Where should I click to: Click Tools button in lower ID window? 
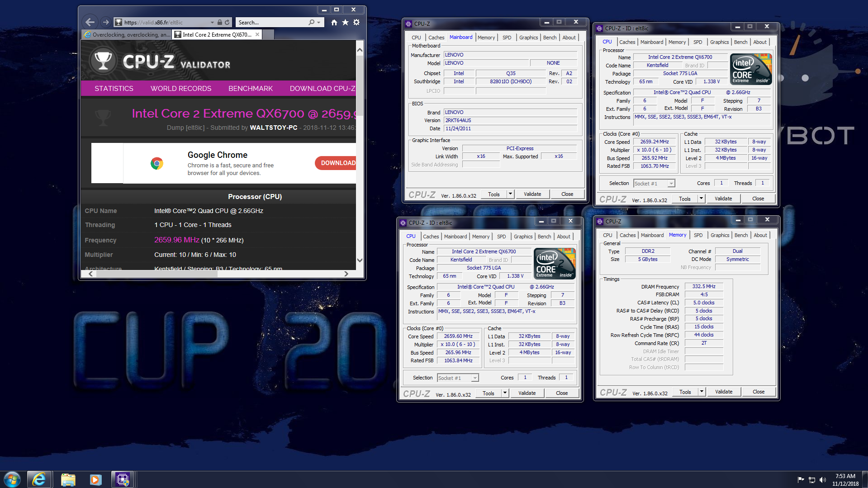tap(489, 393)
